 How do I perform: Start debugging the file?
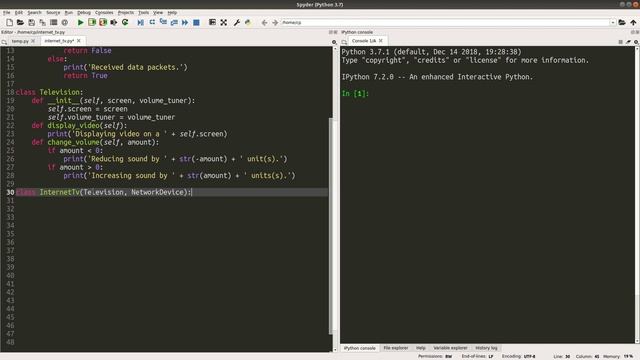point(140,22)
